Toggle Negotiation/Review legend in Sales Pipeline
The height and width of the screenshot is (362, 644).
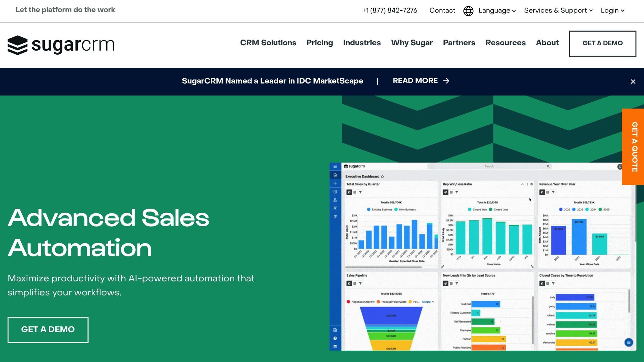[x=361, y=302]
